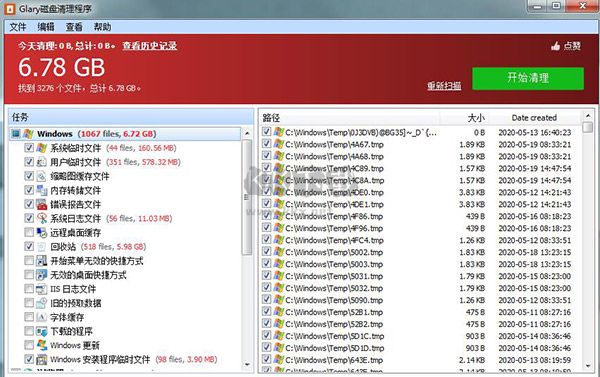Click the 缩略图缓存文件 icon
600x377 pixels.
[x=41, y=176]
